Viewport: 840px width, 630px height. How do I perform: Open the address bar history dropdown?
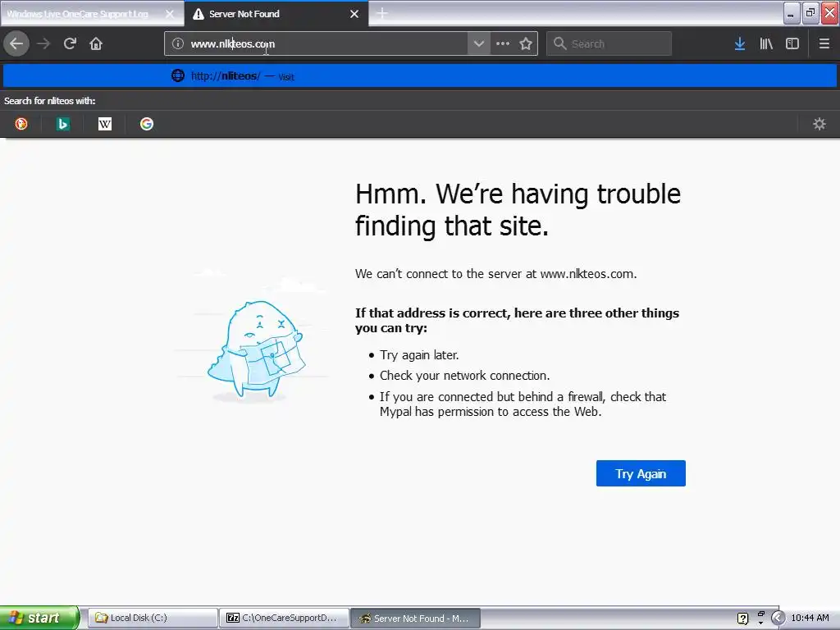pos(479,43)
